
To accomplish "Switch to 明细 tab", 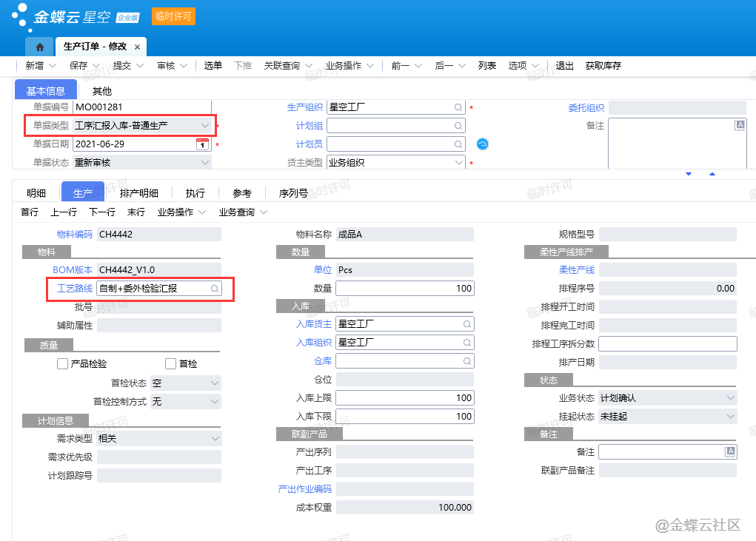I will click(36, 193).
